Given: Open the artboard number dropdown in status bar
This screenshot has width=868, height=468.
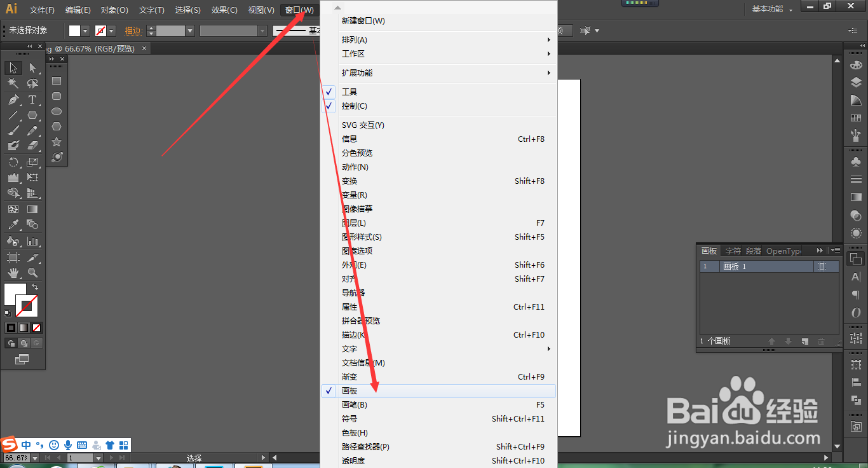Looking at the screenshot, I should tap(98, 458).
